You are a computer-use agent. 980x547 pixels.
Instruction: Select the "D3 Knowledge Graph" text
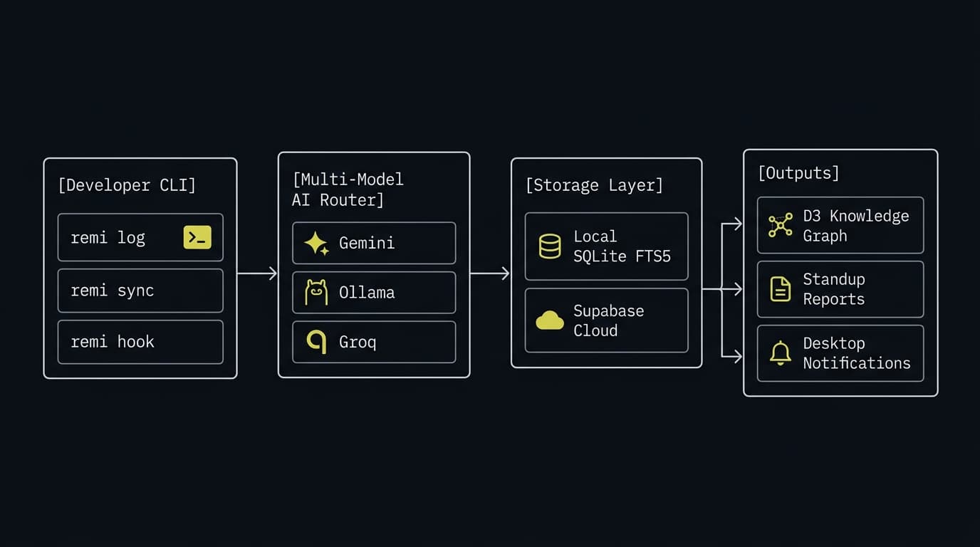point(856,226)
